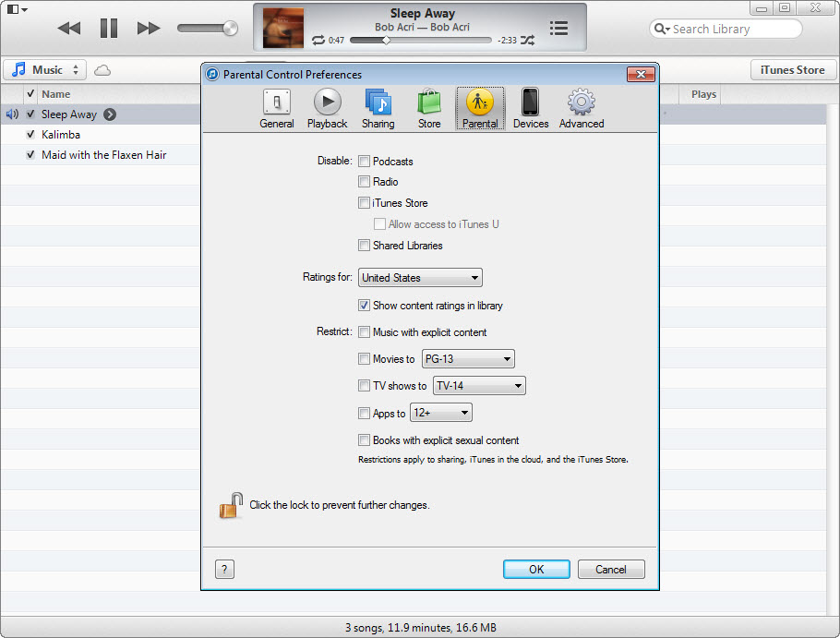Select the Parental preferences tab
The height and width of the screenshot is (638, 840).
(480, 109)
